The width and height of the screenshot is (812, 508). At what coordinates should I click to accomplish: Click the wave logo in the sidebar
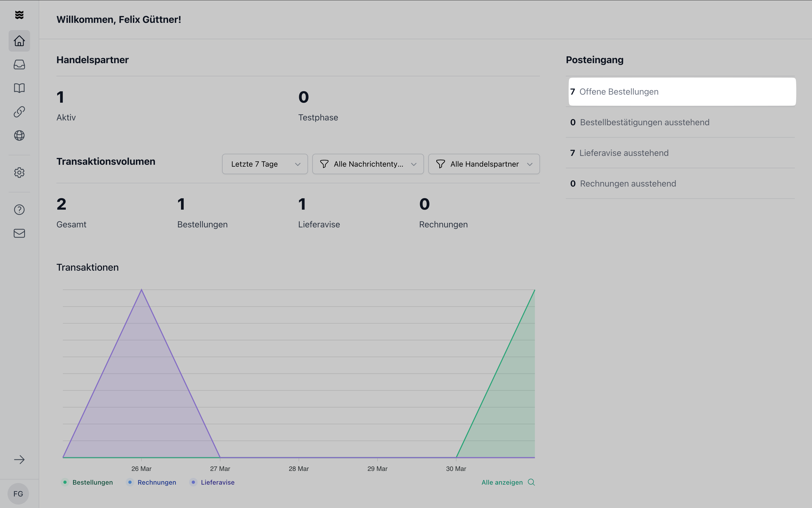[19, 15]
